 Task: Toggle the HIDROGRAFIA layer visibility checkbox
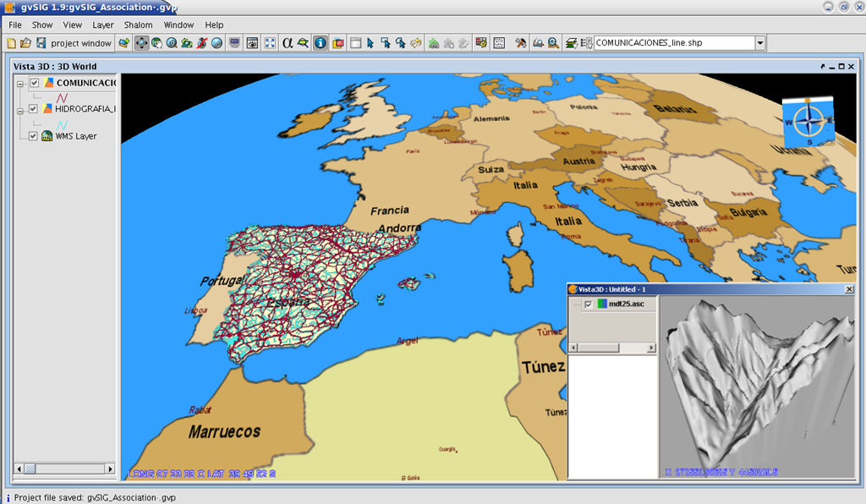[x=33, y=109]
